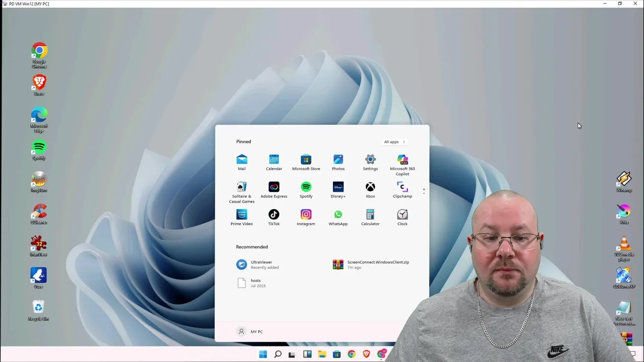
Task: Open Google Chrome from the taskbar
Action: click(351, 354)
